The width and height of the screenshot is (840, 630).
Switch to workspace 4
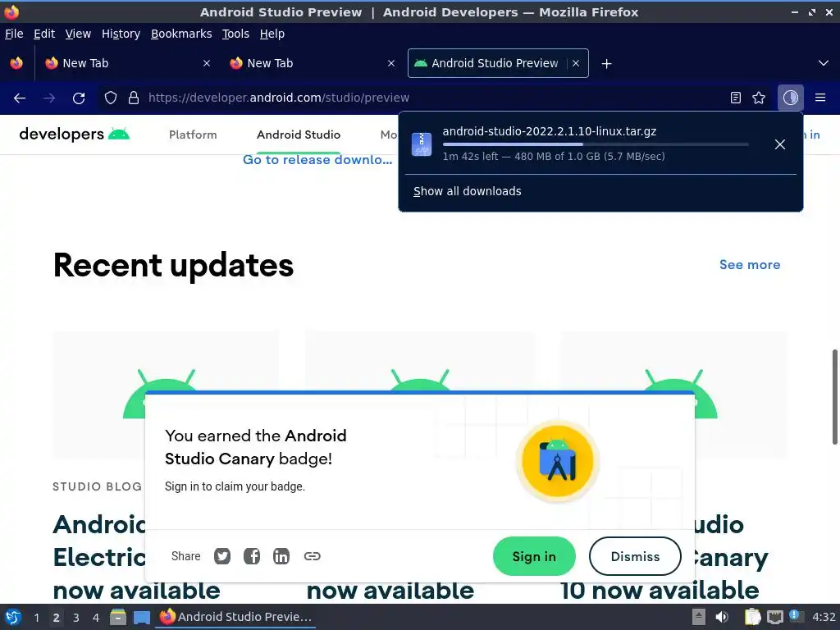[96, 618]
